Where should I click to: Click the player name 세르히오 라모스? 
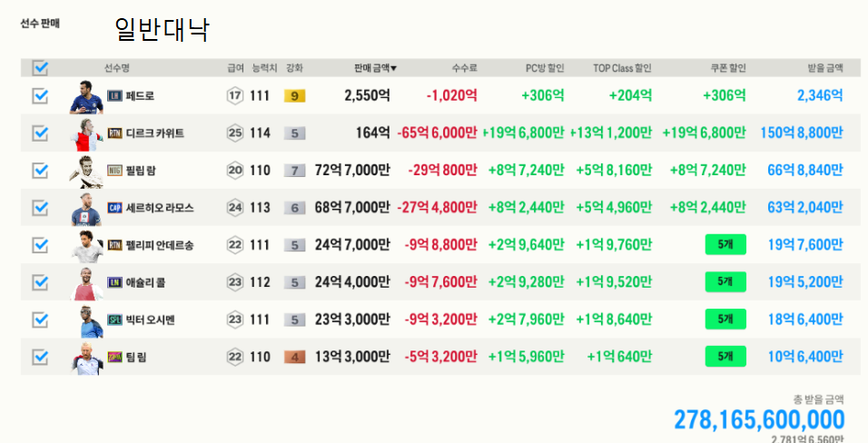[160, 207]
